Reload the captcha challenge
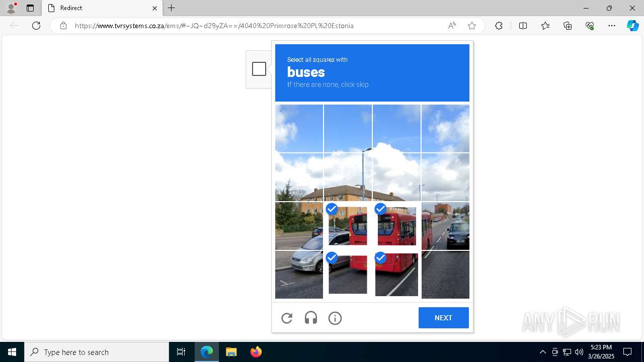The width and height of the screenshot is (644, 362). pos(287,318)
